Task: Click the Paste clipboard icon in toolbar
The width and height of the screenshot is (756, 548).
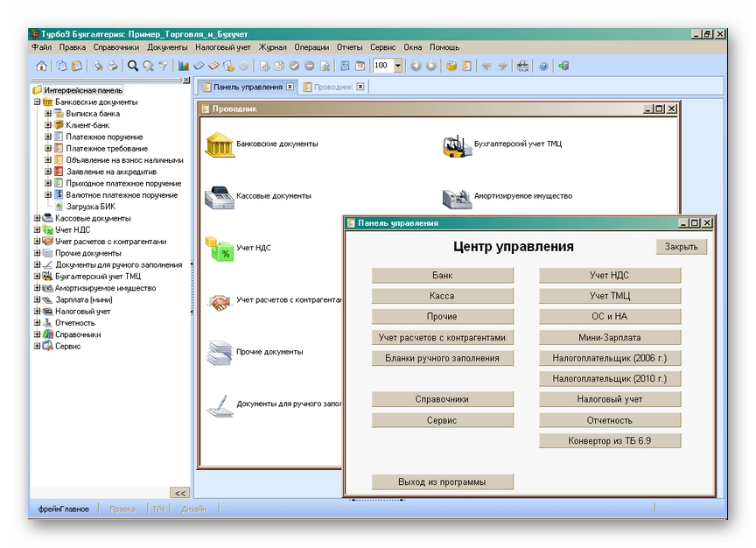Action: [x=77, y=66]
